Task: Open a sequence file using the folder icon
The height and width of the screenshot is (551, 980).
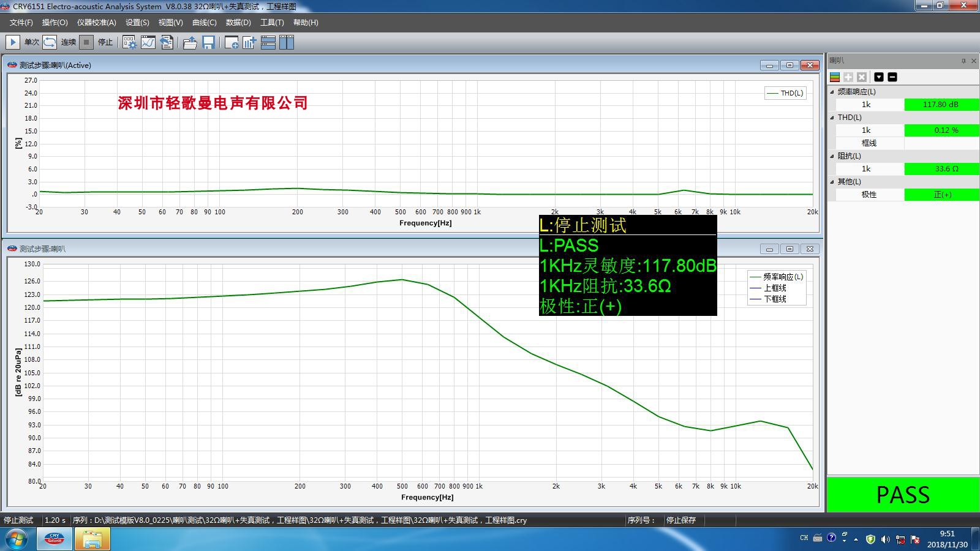Action: 190,42
